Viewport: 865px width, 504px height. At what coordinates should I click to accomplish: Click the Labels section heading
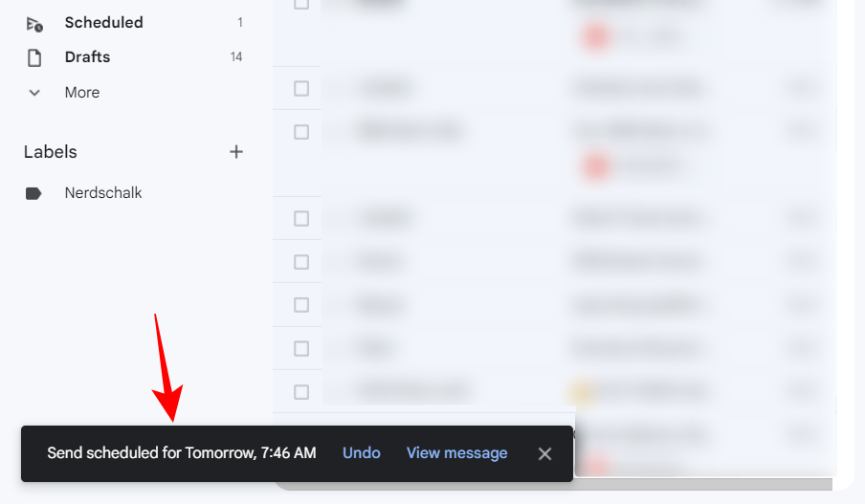click(x=50, y=152)
